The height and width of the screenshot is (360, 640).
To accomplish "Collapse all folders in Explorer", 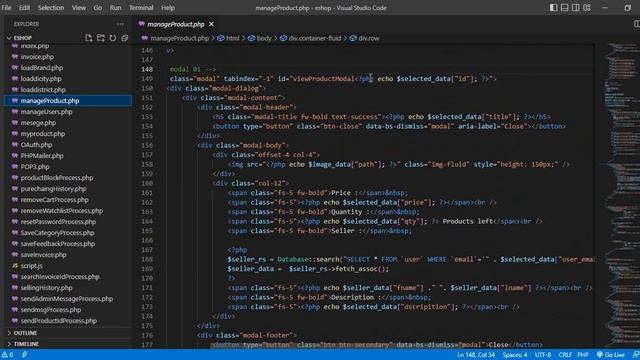I will click(124, 38).
